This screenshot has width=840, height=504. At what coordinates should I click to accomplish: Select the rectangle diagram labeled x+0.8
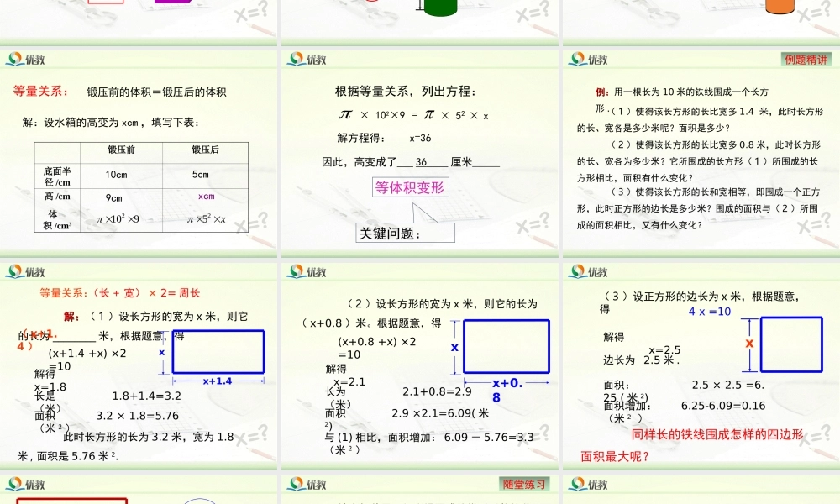(x=505, y=345)
